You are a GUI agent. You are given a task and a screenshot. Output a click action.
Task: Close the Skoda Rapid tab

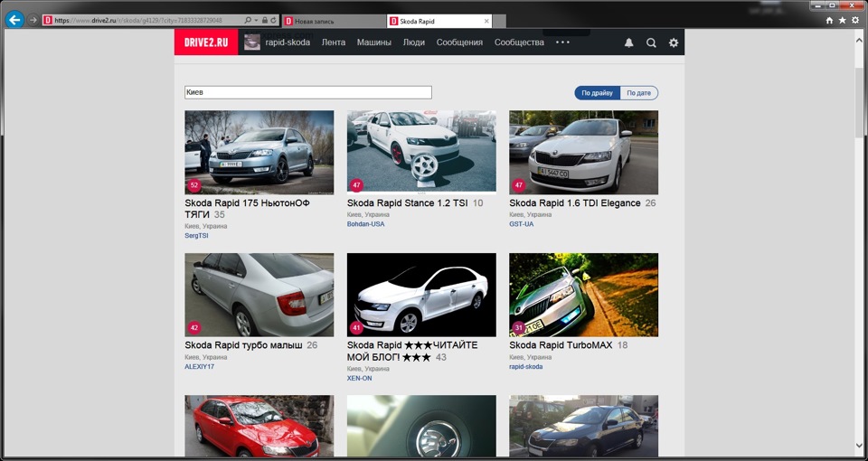[486, 21]
